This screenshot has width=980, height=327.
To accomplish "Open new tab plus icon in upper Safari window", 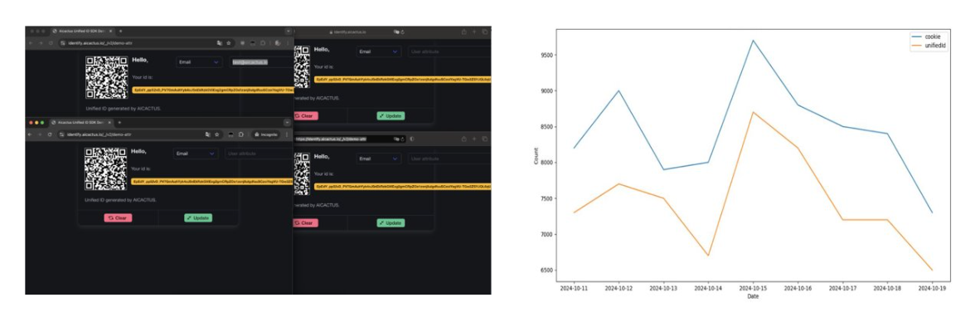I will tap(474, 32).
